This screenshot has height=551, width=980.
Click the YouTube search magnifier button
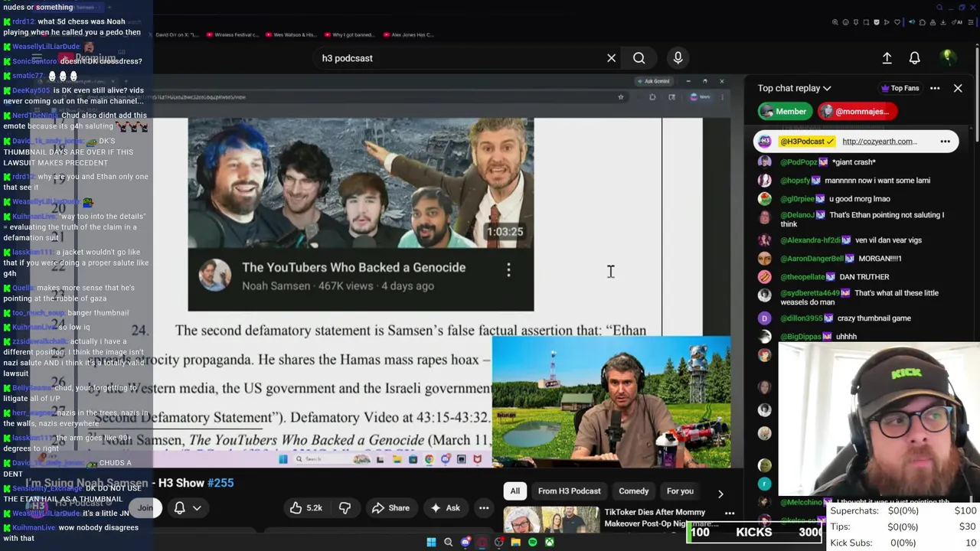point(639,58)
